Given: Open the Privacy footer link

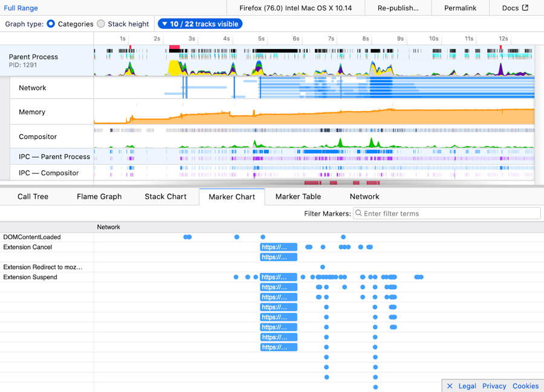Looking at the screenshot, I should click(494, 386).
